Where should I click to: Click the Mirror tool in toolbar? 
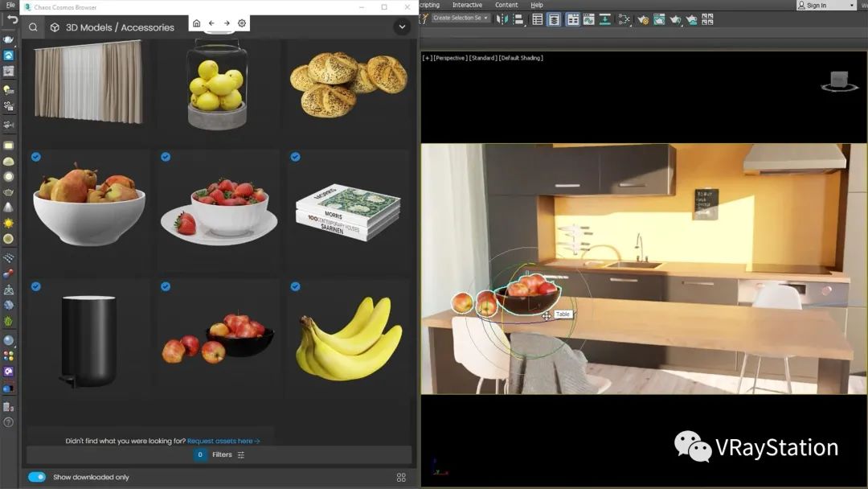(502, 19)
